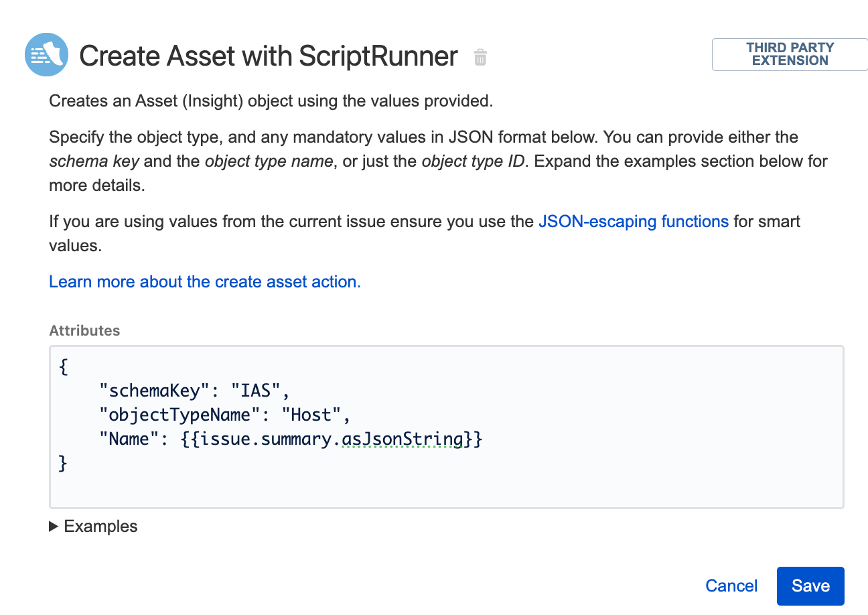The image size is (868, 615).
Task: Click the "schemaKey": "IAS" line
Action: tap(194, 391)
